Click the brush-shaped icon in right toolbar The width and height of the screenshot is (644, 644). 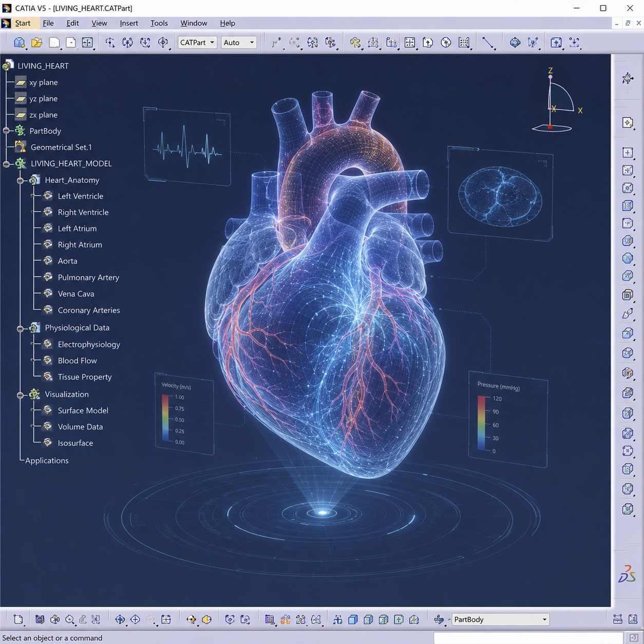628,314
